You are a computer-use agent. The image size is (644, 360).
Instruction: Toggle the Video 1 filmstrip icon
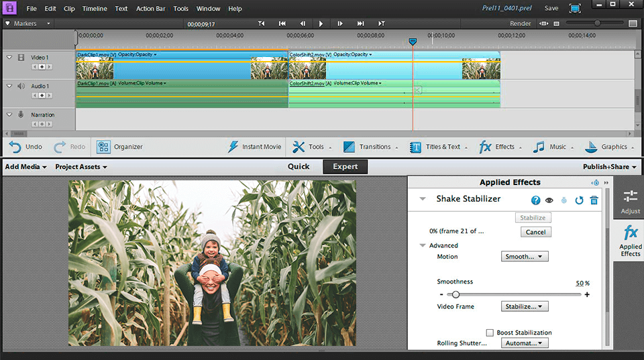pos(21,58)
